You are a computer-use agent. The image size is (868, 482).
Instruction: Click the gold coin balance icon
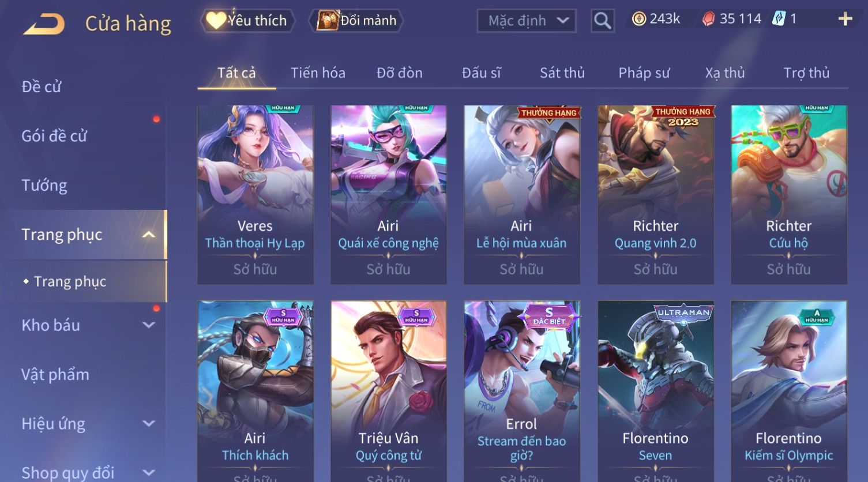click(x=638, y=19)
